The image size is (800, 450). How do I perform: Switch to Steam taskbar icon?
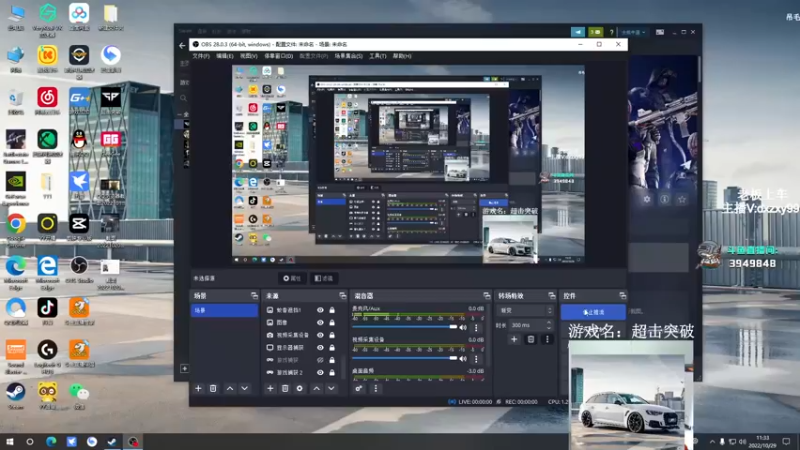(x=112, y=442)
